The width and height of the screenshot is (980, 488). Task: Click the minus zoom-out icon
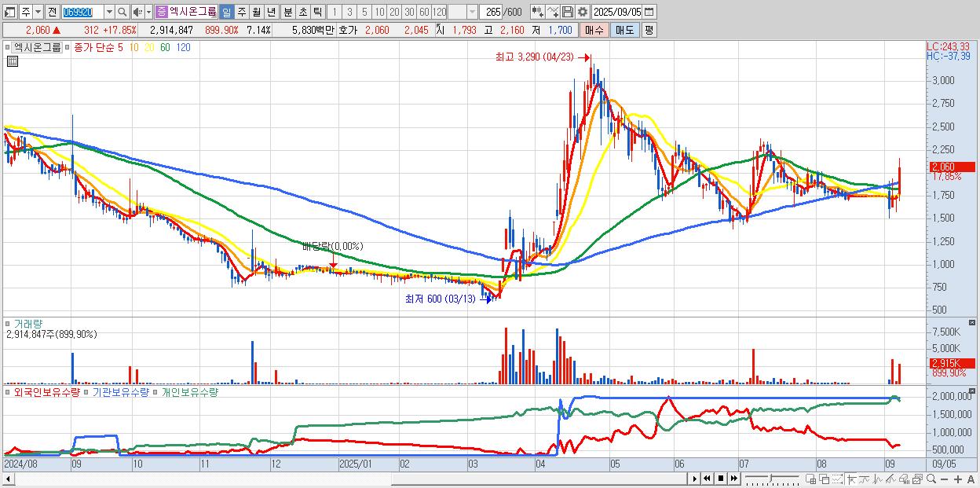coord(944,479)
